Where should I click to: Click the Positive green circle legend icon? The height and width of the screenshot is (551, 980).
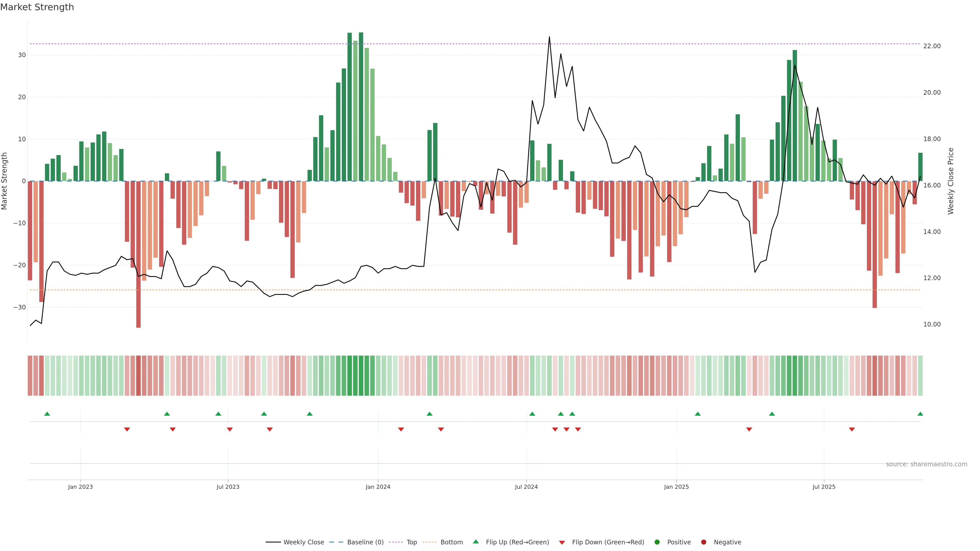coord(657,542)
